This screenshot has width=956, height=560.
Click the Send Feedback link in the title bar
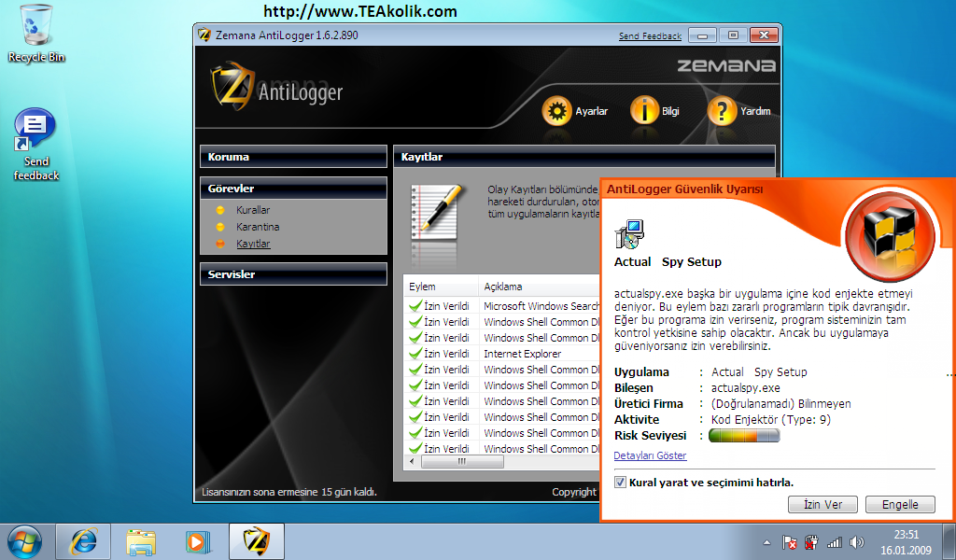click(x=650, y=36)
